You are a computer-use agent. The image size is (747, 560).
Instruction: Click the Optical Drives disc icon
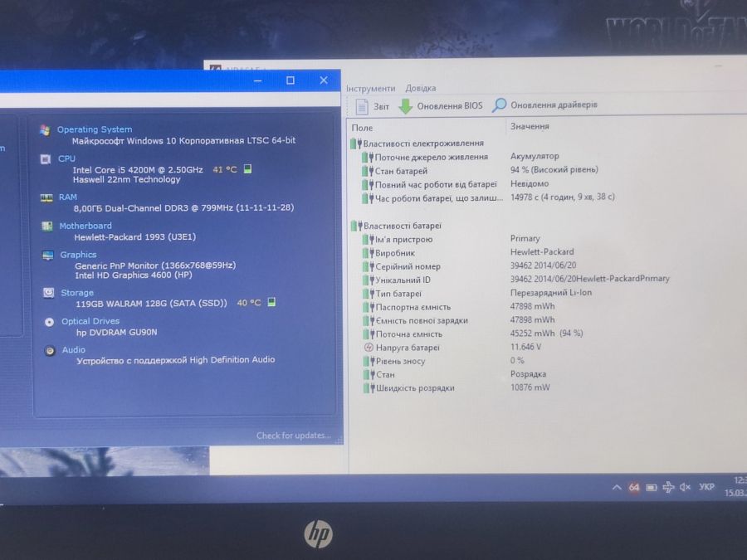[x=49, y=322]
